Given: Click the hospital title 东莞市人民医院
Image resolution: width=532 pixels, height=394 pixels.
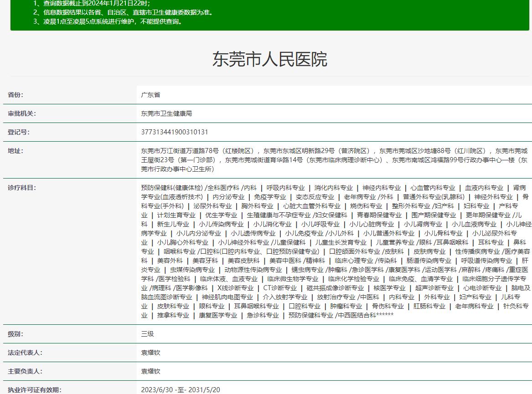Looking at the screenshot, I should (269, 60).
